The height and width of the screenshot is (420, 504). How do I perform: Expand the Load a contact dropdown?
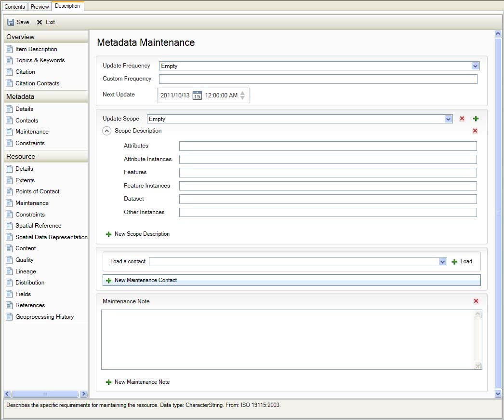443,262
